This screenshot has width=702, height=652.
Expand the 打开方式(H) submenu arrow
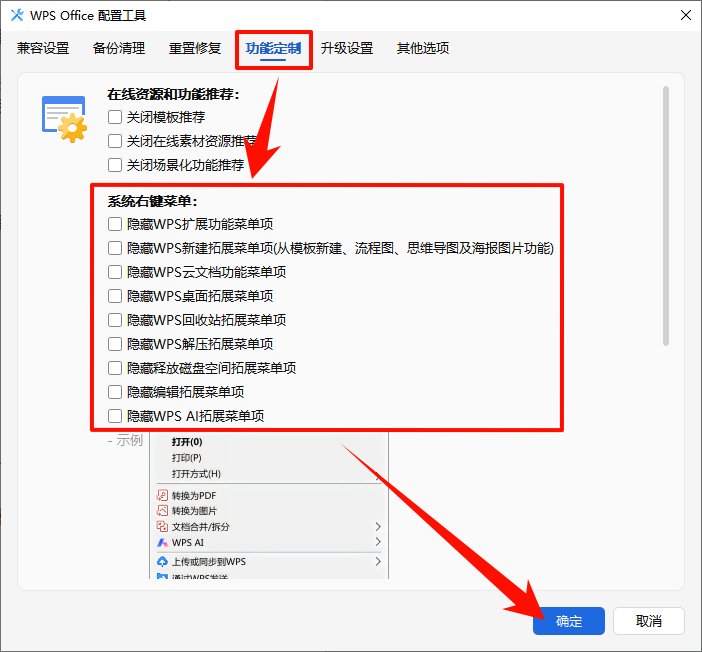(x=378, y=476)
